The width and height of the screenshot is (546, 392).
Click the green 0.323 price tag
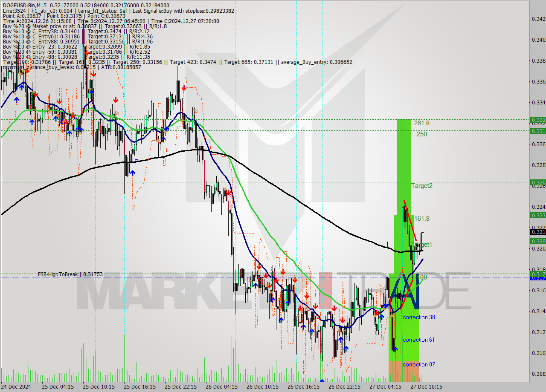tap(537, 215)
